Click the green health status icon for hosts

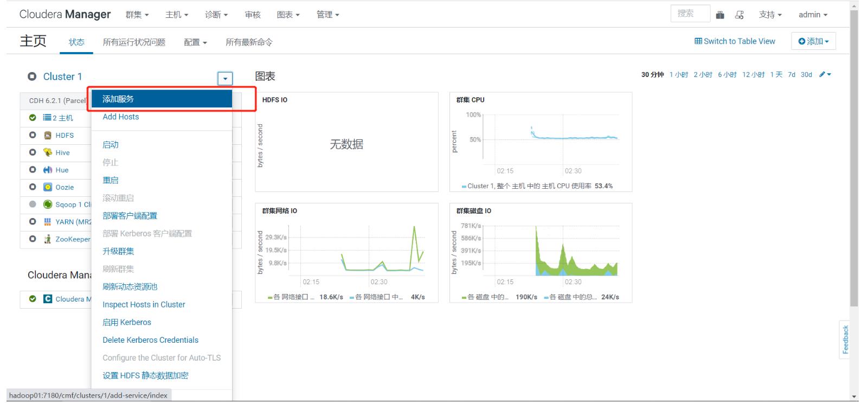pos(33,118)
